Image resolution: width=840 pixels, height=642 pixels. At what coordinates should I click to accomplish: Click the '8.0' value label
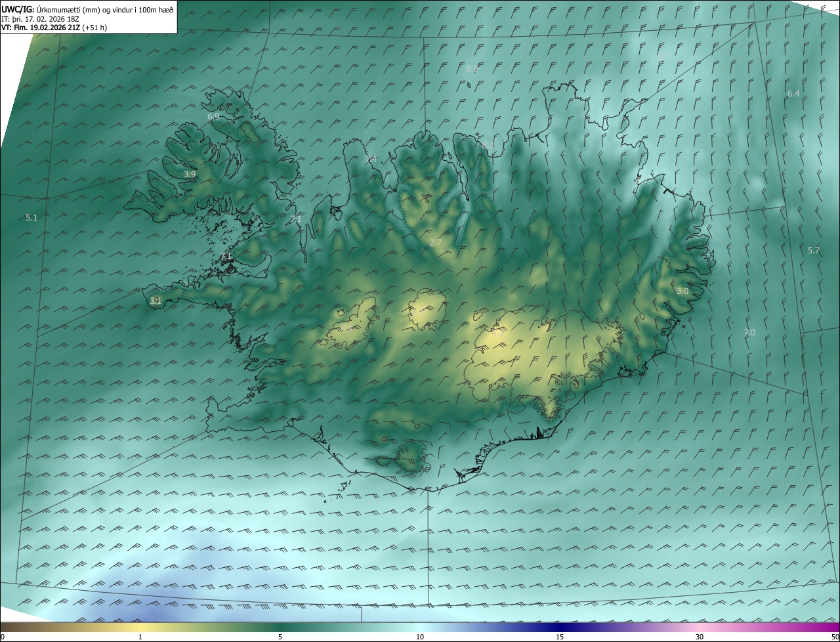(x=472, y=69)
